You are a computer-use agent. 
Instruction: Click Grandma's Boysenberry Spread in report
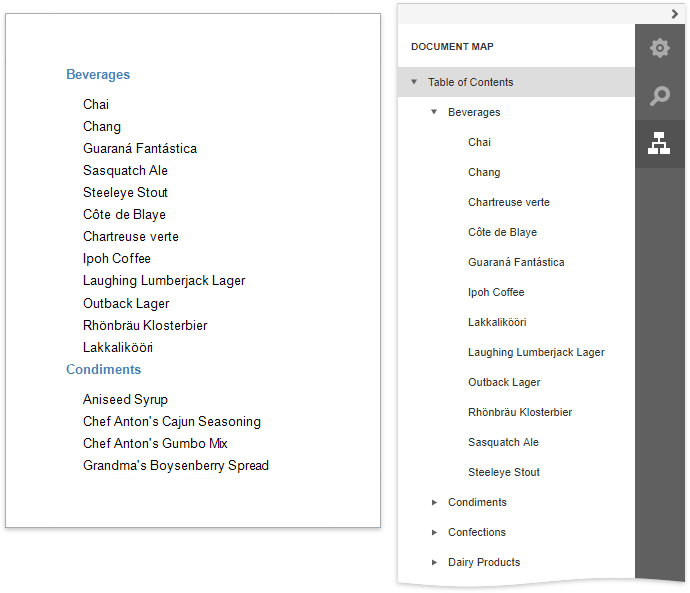click(176, 465)
